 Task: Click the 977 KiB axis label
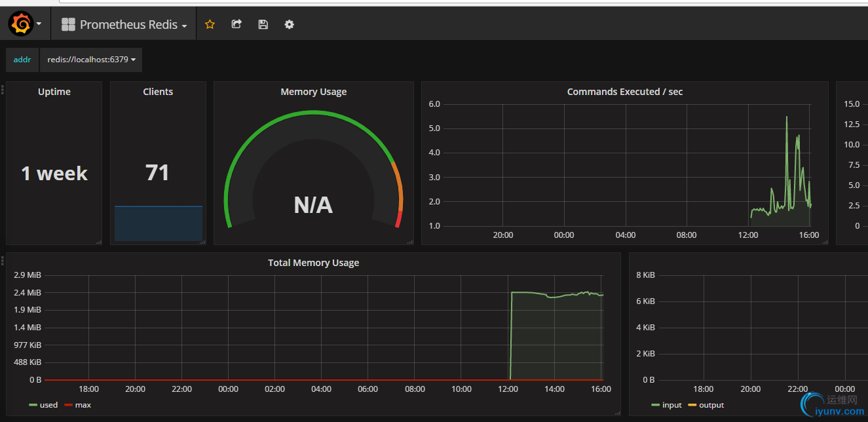tap(28, 344)
